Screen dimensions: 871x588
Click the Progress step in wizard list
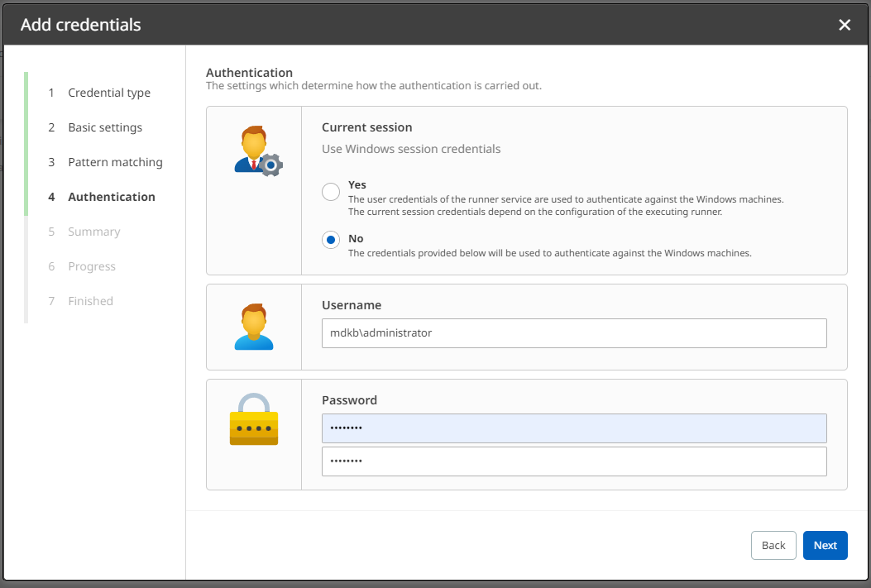(x=91, y=266)
